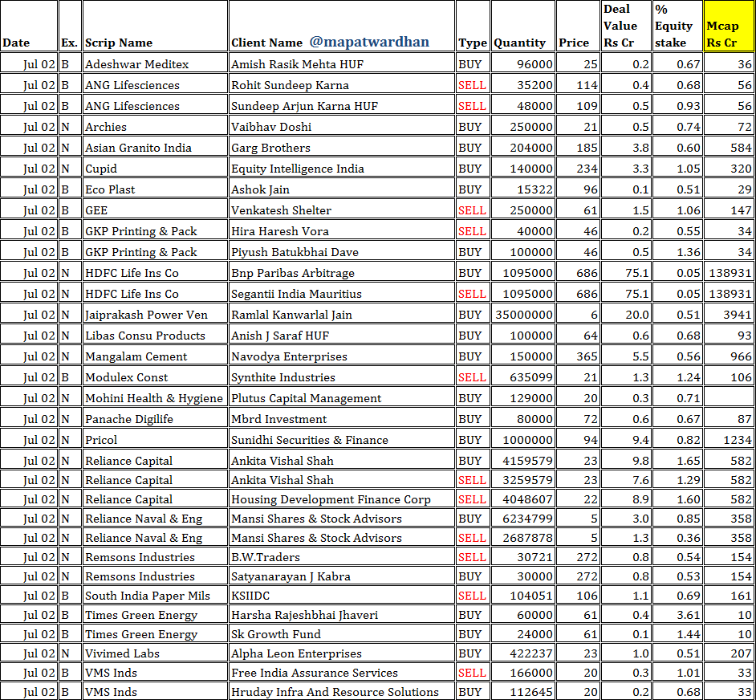Click Satyanarayan J Kabra cell
This screenshot has width=756, height=700.
pyautogui.click(x=342, y=576)
